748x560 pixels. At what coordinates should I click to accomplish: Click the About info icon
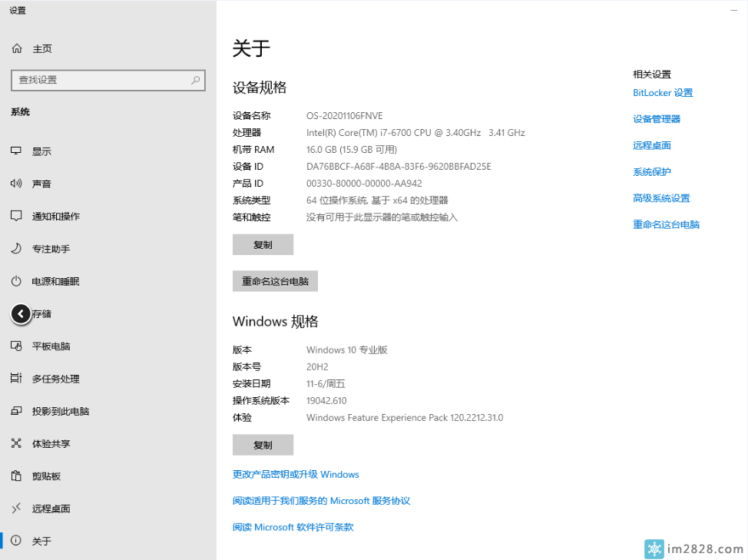[16, 541]
